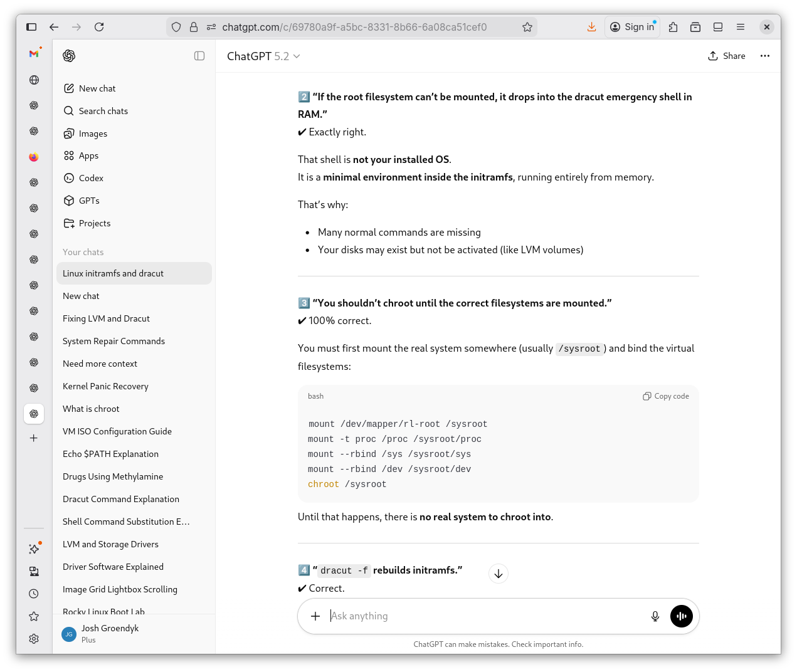Open the Codex sidebar item

click(x=91, y=178)
